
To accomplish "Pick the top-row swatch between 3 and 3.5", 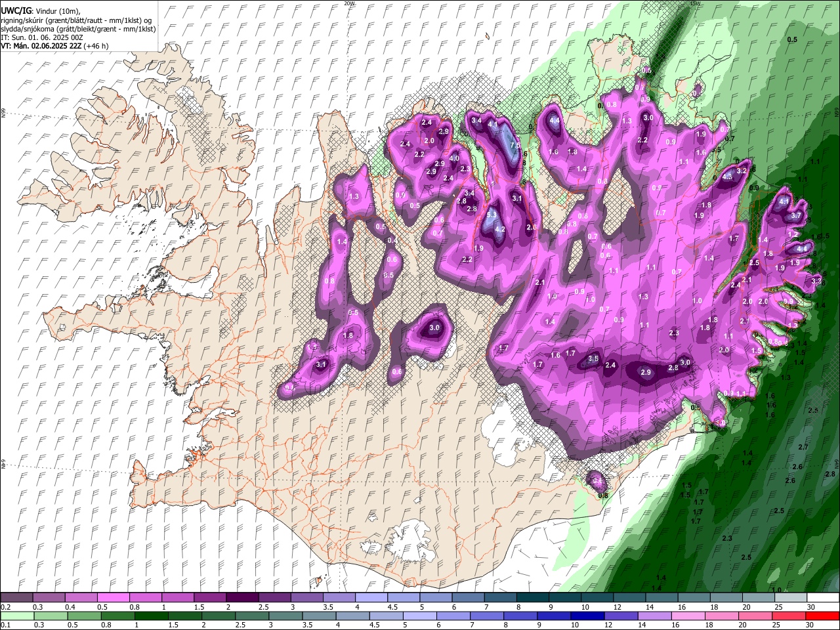I will tap(306, 598).
